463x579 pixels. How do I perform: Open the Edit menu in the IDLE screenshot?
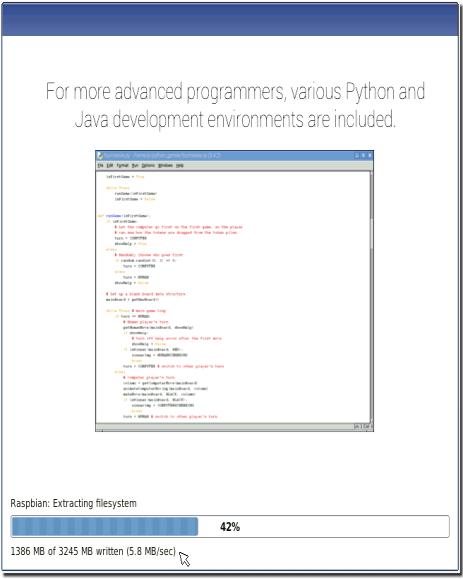coord(110,165)
